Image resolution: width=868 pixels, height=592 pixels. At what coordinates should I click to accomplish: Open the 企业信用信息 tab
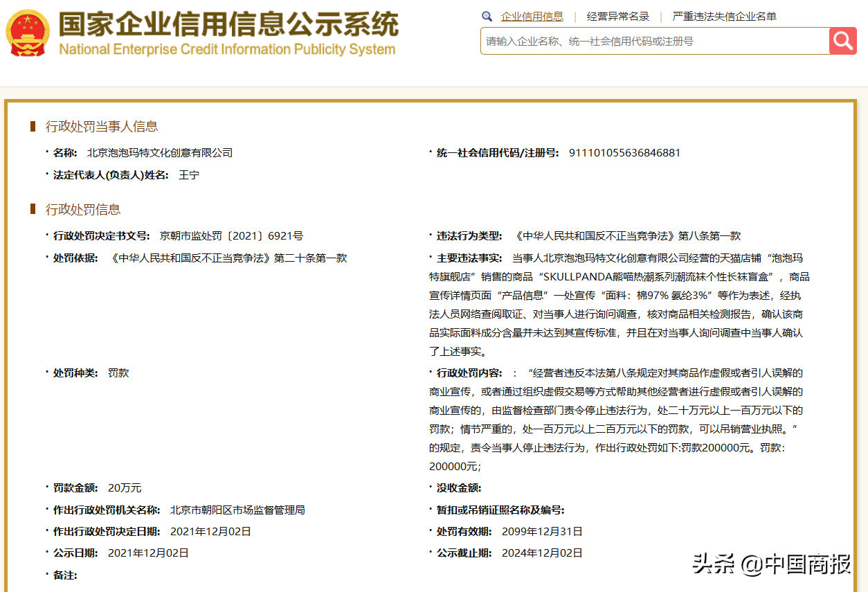pos(532,17)
